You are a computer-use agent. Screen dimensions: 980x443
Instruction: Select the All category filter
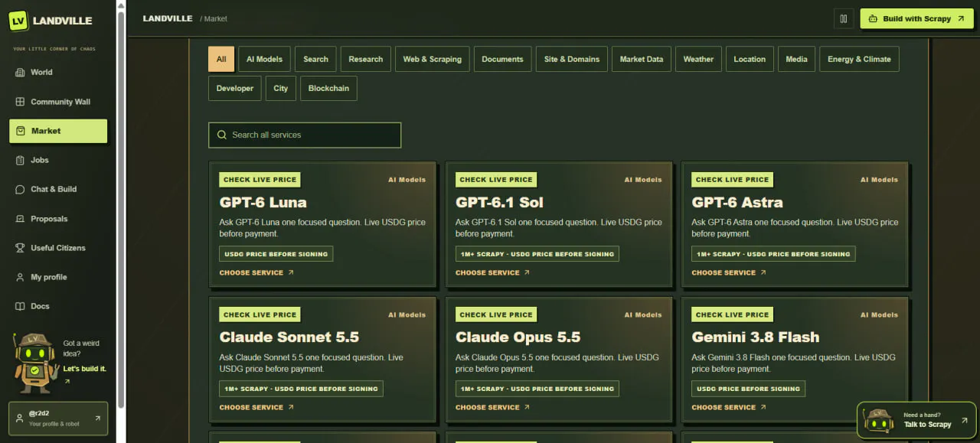point(221,59)
